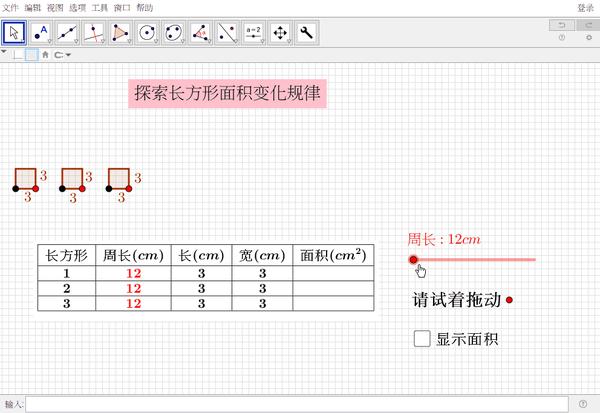The height and width of the screenshot is (413, 600).
Task: Click the 面积(cm²) table header
Action: point(333,255)
